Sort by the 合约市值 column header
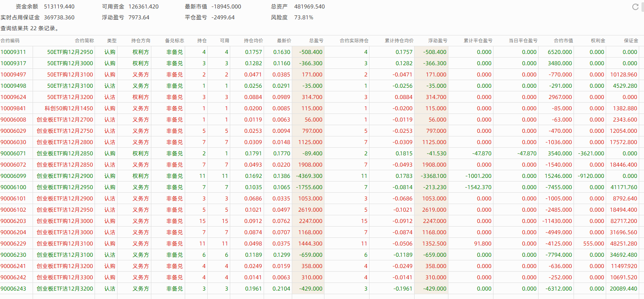The height and width of the screenshot is (299, 644). (x=563, y=41)
